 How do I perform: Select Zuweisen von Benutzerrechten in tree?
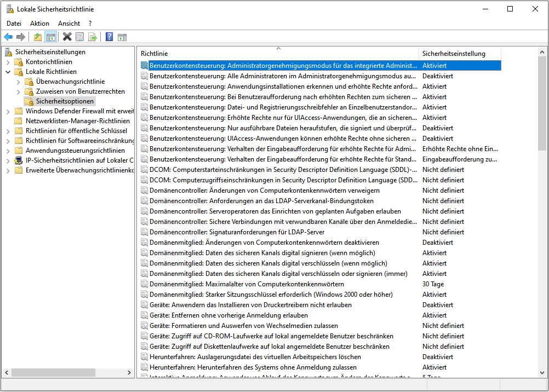click(80, 91)
